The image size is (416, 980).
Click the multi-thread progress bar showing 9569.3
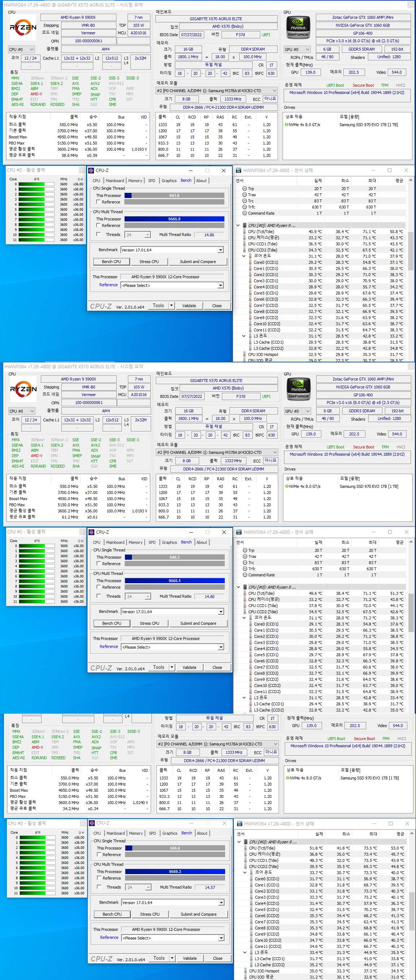(x=175, y=872)
